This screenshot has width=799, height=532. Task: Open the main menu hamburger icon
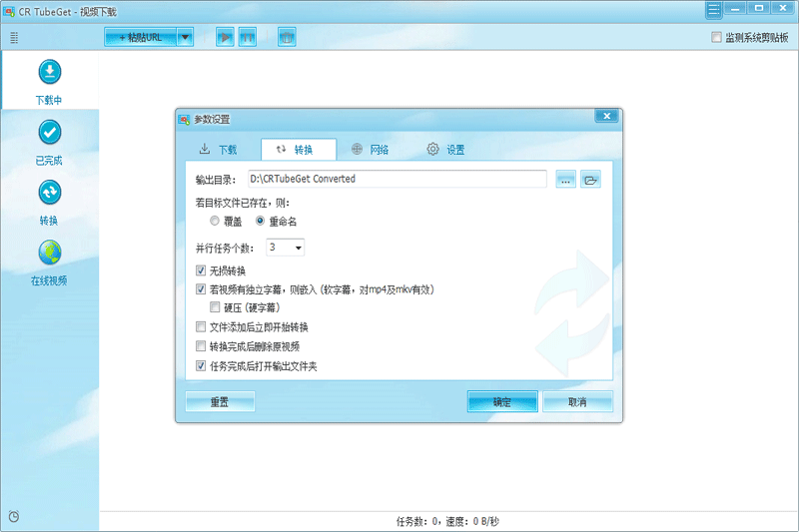pos(714,10)
